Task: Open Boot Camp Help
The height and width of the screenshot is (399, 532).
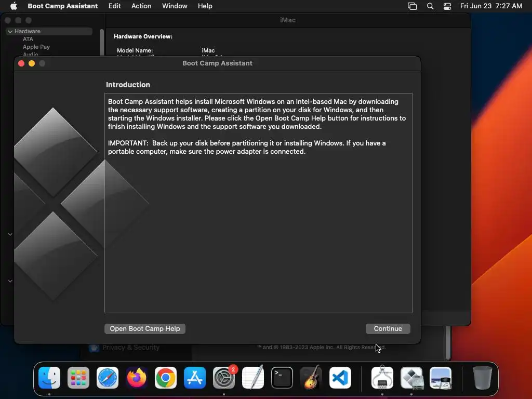Action: [145, 328]
